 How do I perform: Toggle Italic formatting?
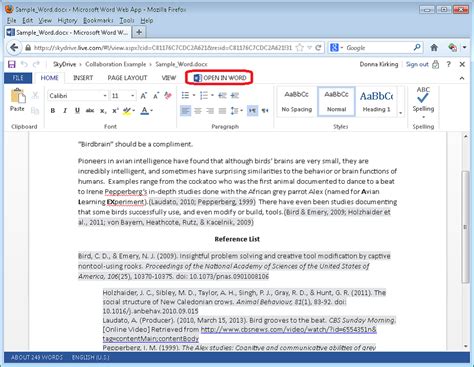pos(65,111)
